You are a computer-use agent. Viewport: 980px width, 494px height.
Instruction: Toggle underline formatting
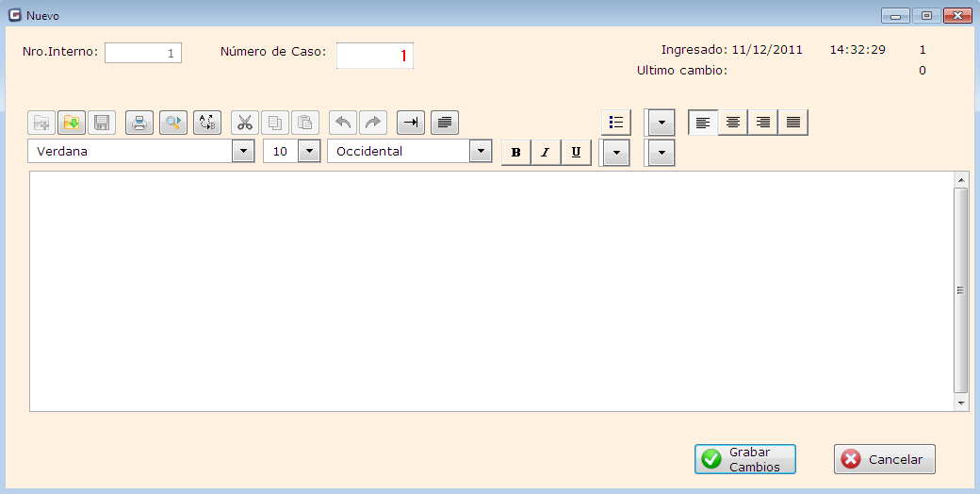[577, 153]
